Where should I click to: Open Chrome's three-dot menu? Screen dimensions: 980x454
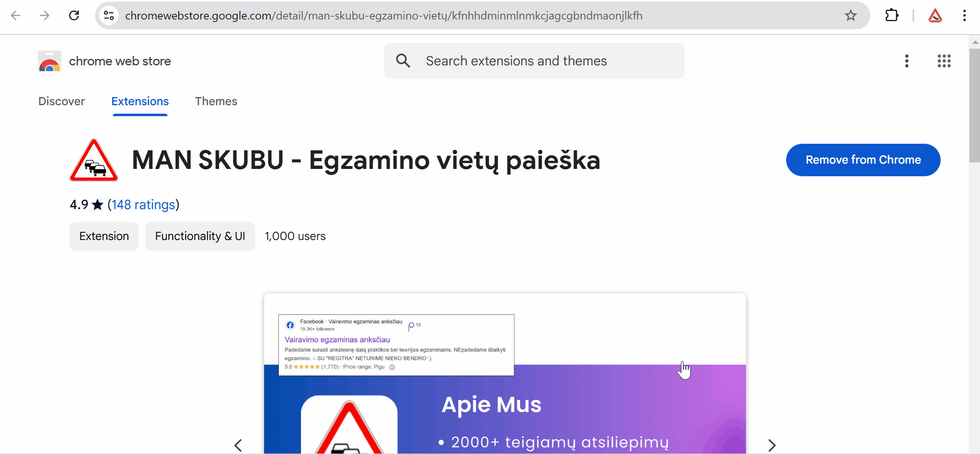pos(964,15)
